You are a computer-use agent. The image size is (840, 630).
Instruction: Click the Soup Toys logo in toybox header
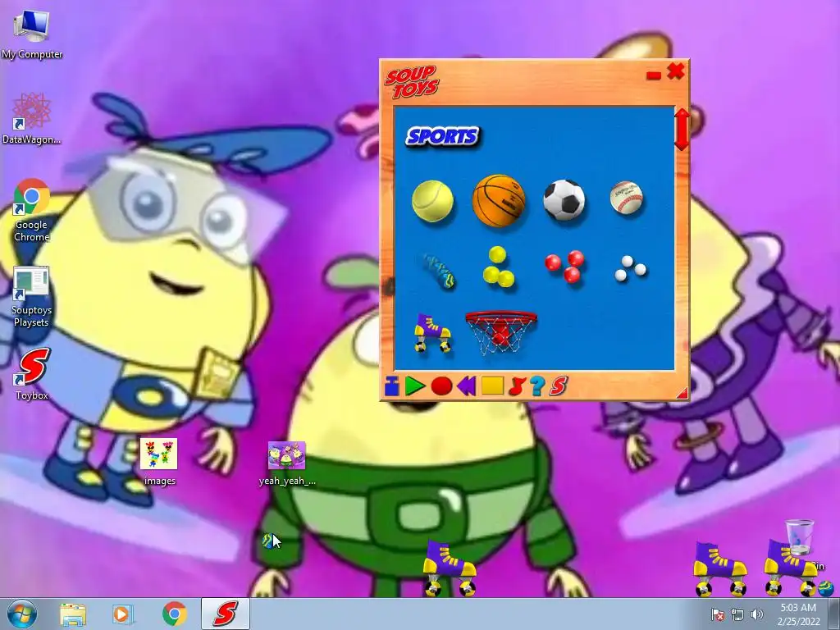tap(412, 82)
